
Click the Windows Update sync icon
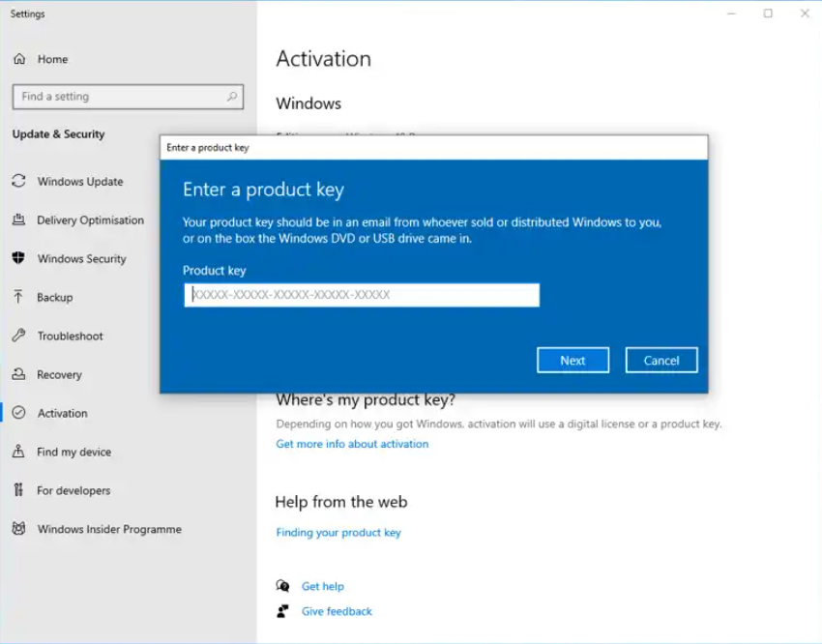[18, 182]
